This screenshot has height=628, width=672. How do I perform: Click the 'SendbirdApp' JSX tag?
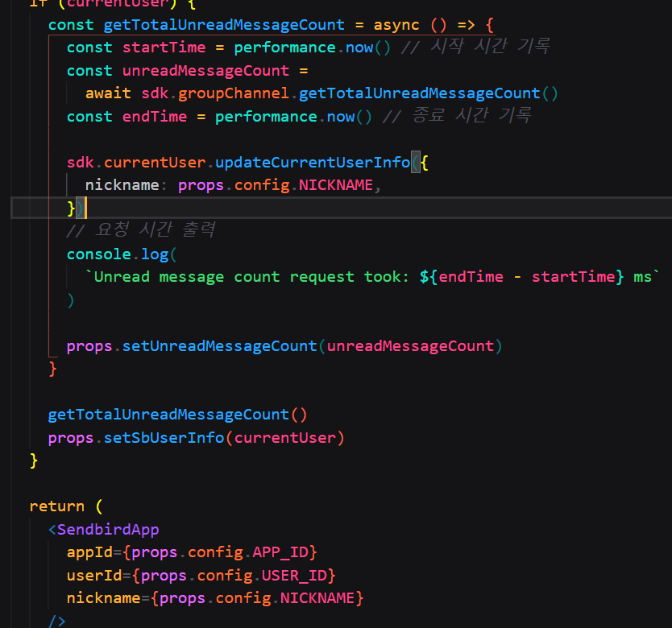[108, 530]
